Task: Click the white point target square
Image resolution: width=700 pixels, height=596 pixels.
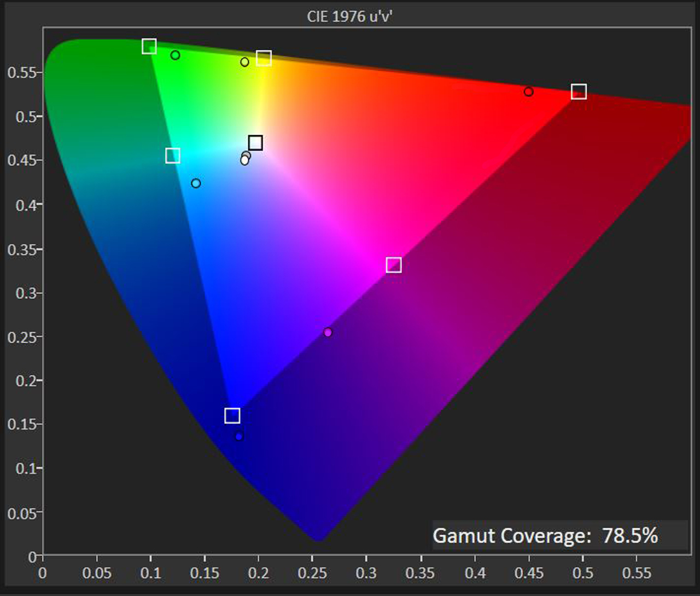Action: click(x=255, y=143)
